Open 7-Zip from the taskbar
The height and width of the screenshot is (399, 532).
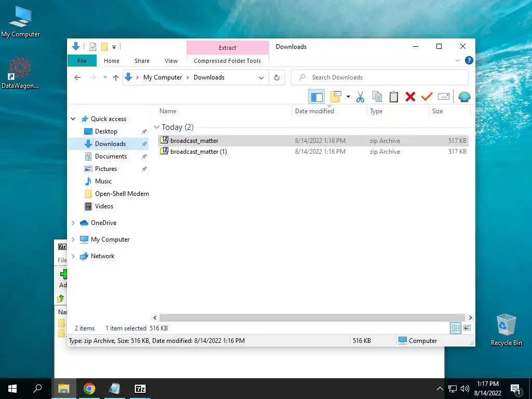coord(140,389)
